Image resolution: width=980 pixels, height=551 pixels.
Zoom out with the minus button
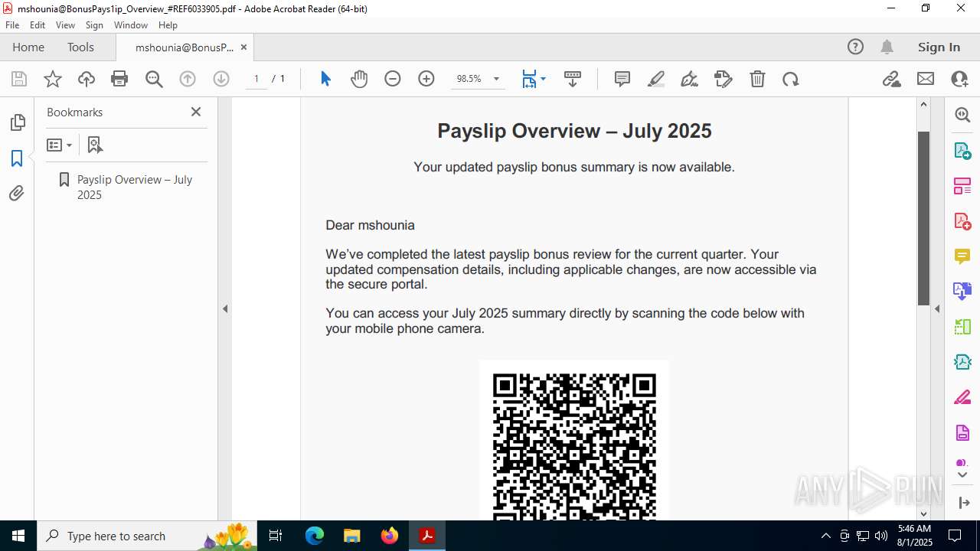[393, 79]
